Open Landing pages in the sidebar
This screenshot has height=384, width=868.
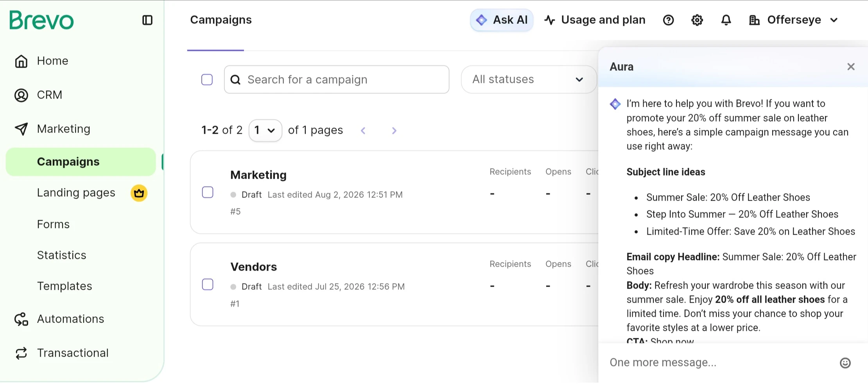pos(76,193)
